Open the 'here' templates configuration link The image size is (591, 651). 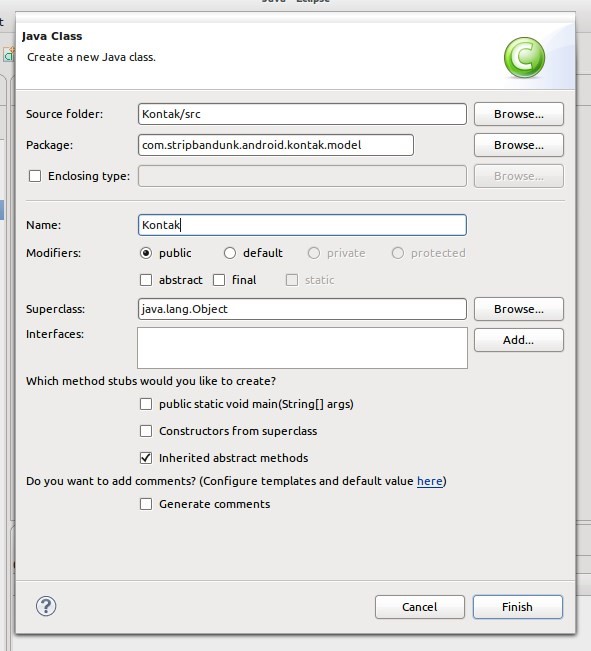[429, 481]
